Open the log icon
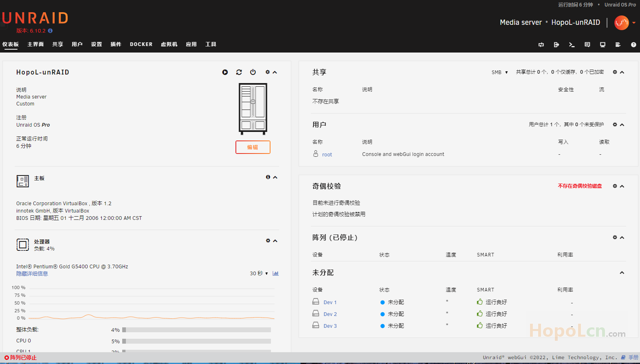The height and width of the screenshot is (364, 640). [618, 45]
